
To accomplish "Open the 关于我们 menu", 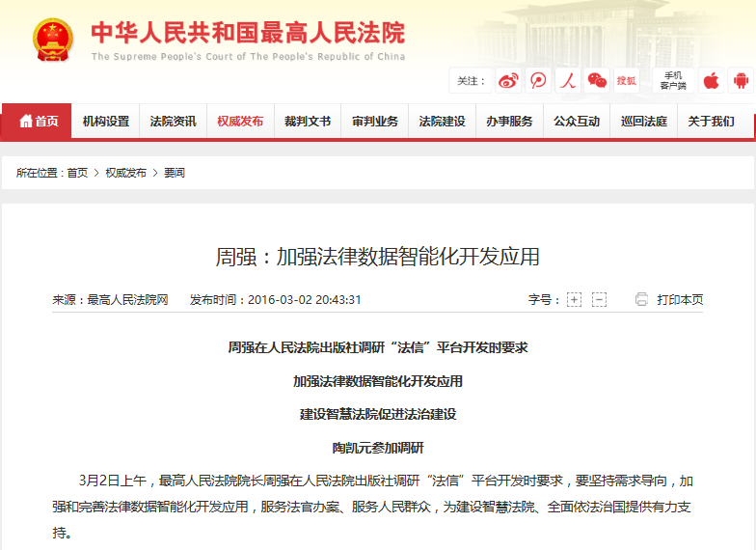I will click(712, 122).
